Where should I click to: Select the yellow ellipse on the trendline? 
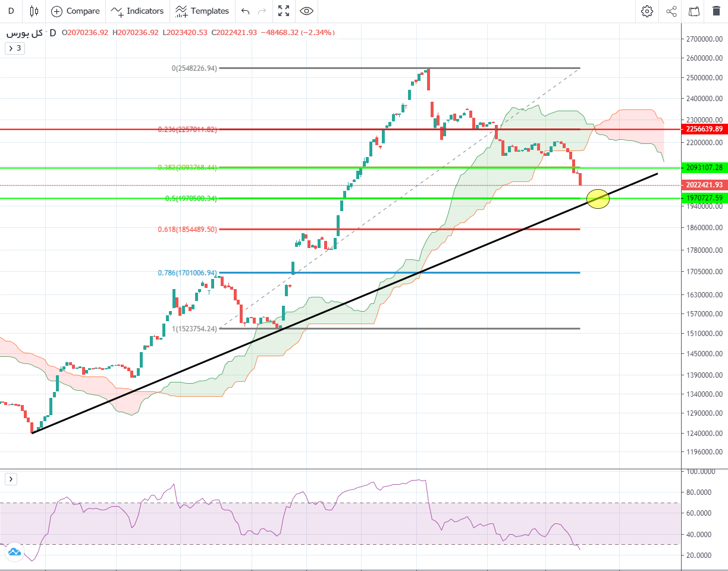[598, 199]
